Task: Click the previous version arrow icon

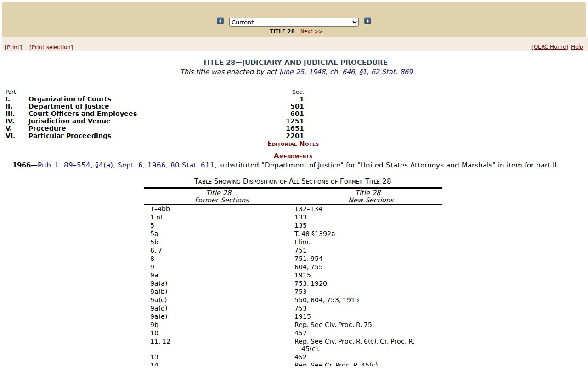Action: 220,21
